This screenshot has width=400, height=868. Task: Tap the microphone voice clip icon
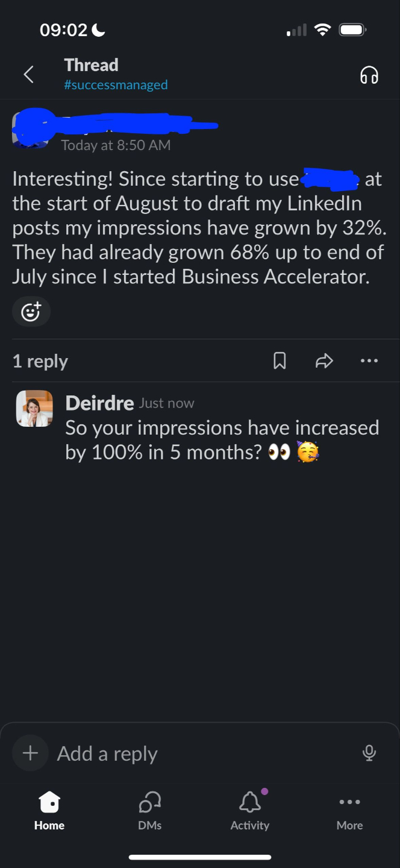[369, 753]
